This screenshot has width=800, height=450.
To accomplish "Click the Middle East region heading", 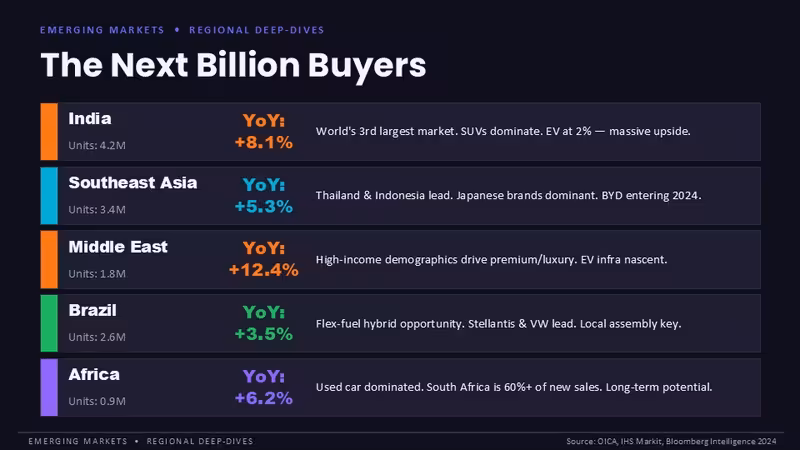I will coord(118,247).
